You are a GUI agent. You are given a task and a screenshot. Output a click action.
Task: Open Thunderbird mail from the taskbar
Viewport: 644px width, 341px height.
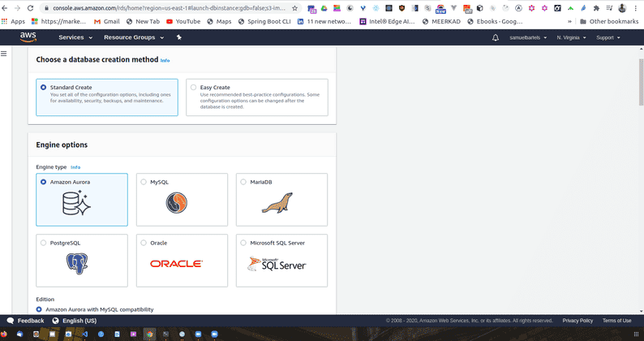tap(19, 335)
